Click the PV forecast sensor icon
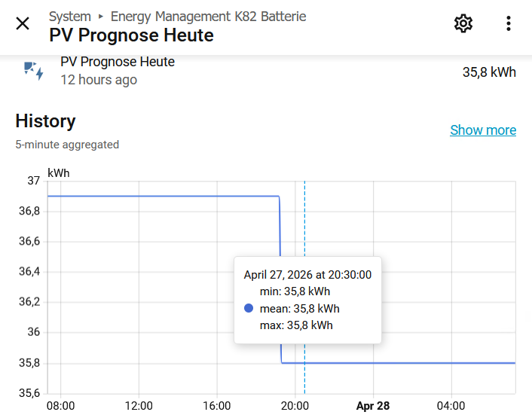This screenshot has height=418, width=532. [x=34, y=72]
